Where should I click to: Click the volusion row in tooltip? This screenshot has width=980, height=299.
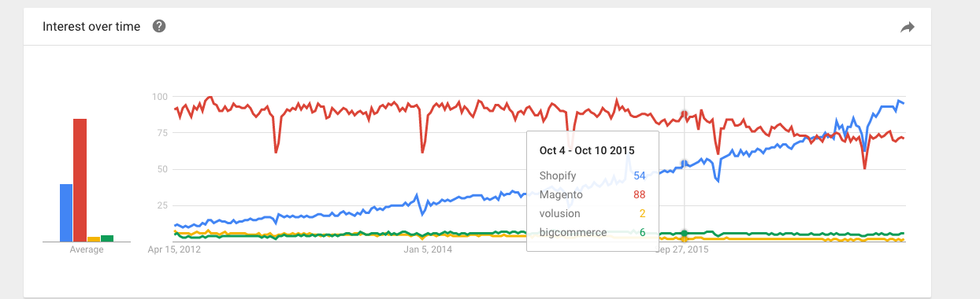[592, 213]
